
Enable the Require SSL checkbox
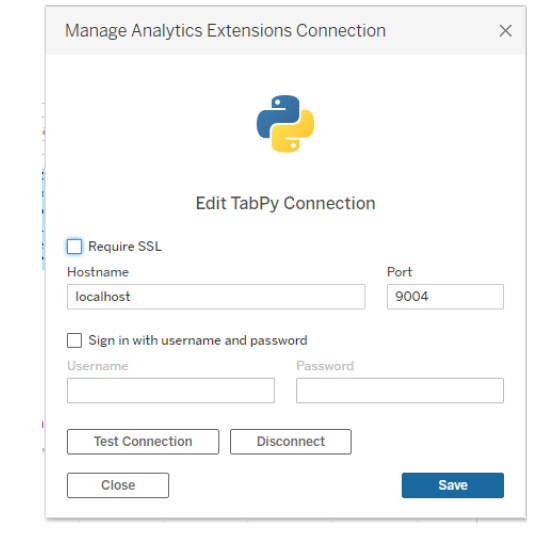tap(74, 246)
